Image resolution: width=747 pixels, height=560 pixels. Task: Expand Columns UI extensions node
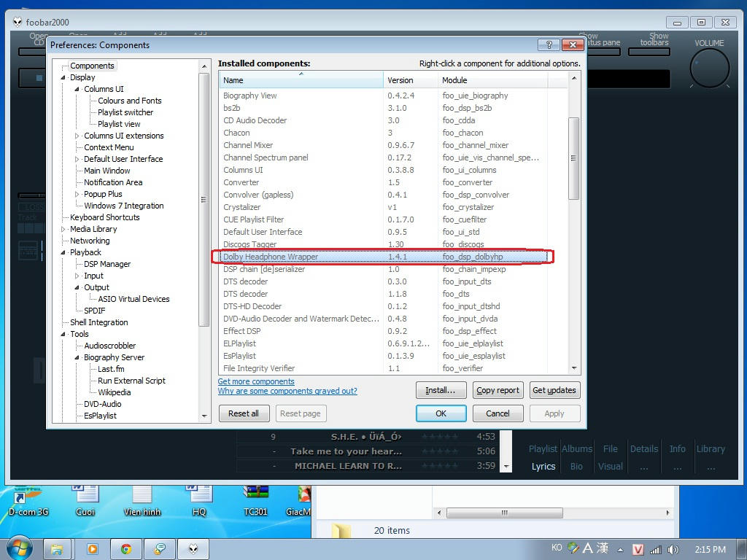[77, 136]
